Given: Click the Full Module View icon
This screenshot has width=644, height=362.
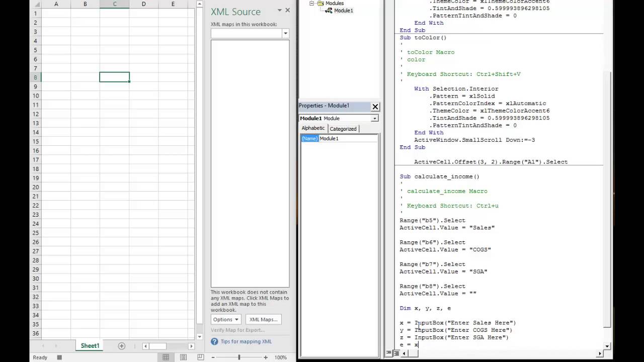Looking at the screenshot, I should coord(396,353).
